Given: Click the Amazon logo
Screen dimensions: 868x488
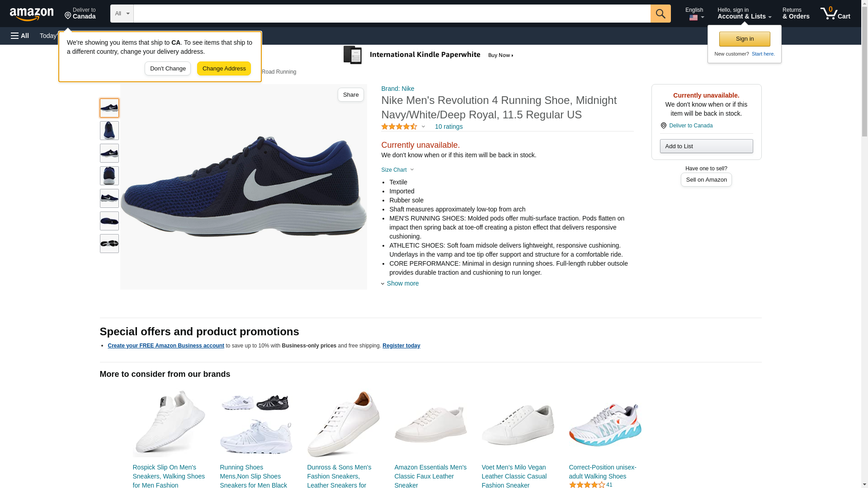Looking at the screenshot, I should tap(32, 14).
